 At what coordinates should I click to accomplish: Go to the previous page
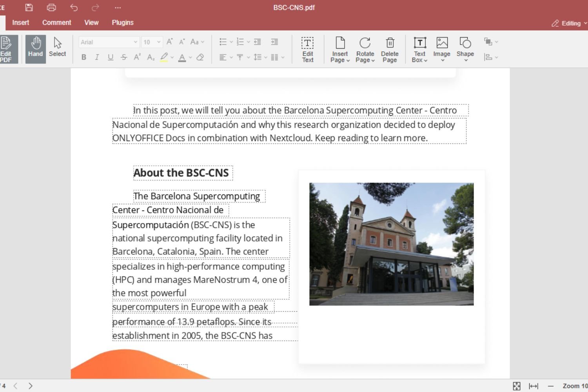pyautogui.click(x=16, y=386)
